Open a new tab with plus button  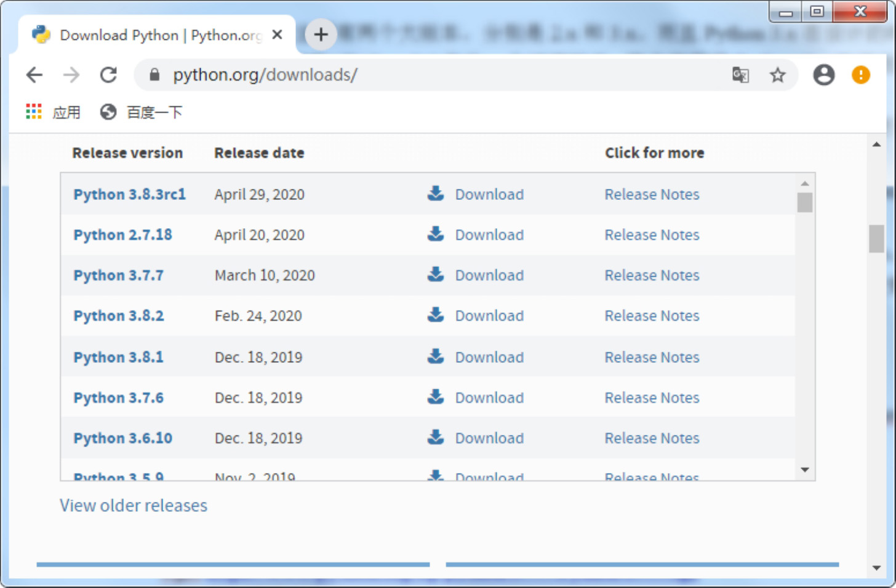pos(321,34)
